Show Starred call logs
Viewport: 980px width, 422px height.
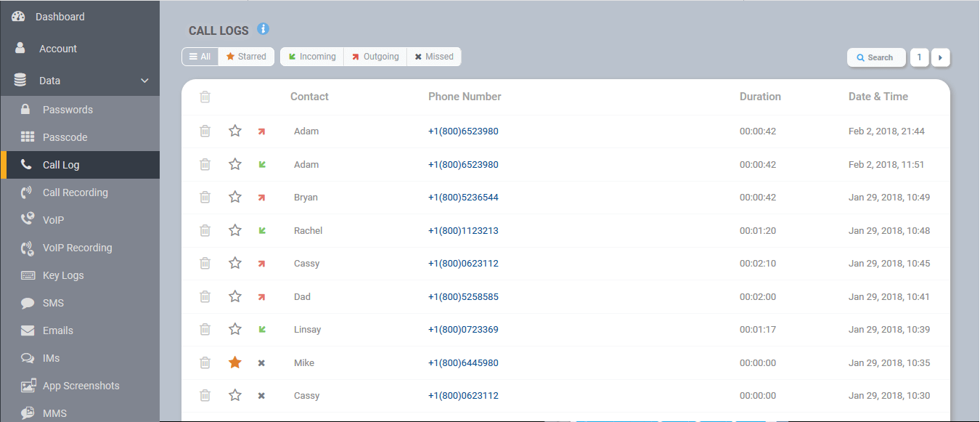tap(245, 57)
